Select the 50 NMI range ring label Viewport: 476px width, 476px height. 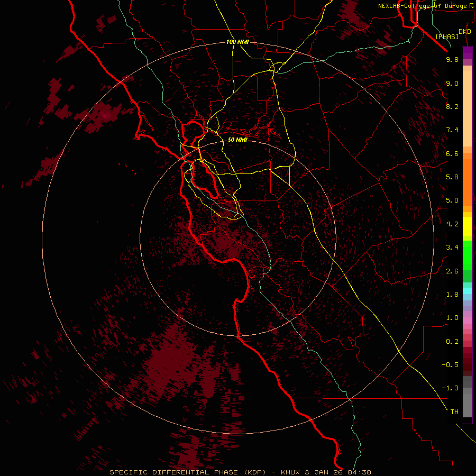point(237,140)
